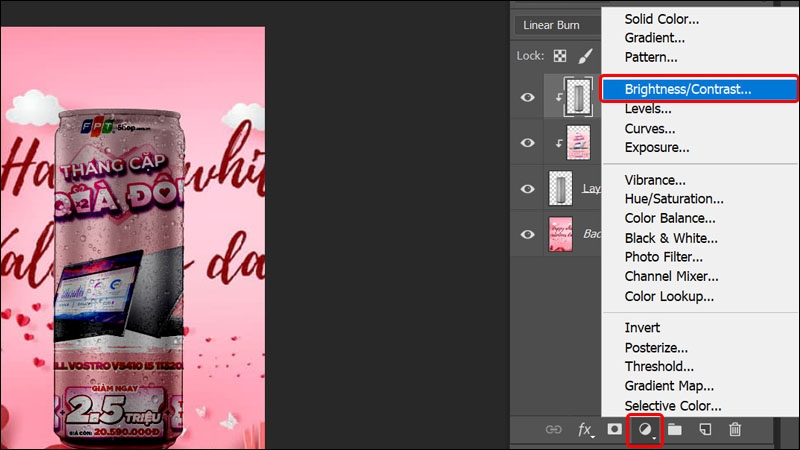Click the new adjustment layer icon
This screenshot has height=450, width=800.
(x=645, y=430)
